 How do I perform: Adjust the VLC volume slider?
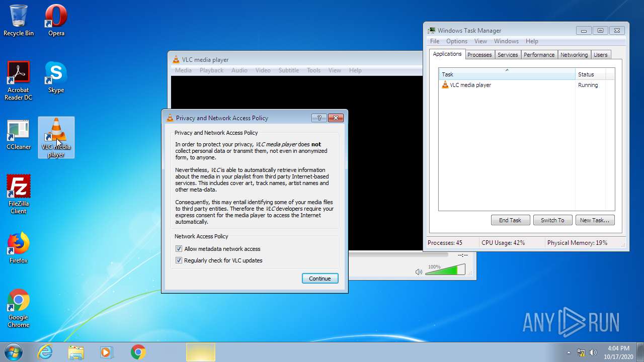click(445, 270)
